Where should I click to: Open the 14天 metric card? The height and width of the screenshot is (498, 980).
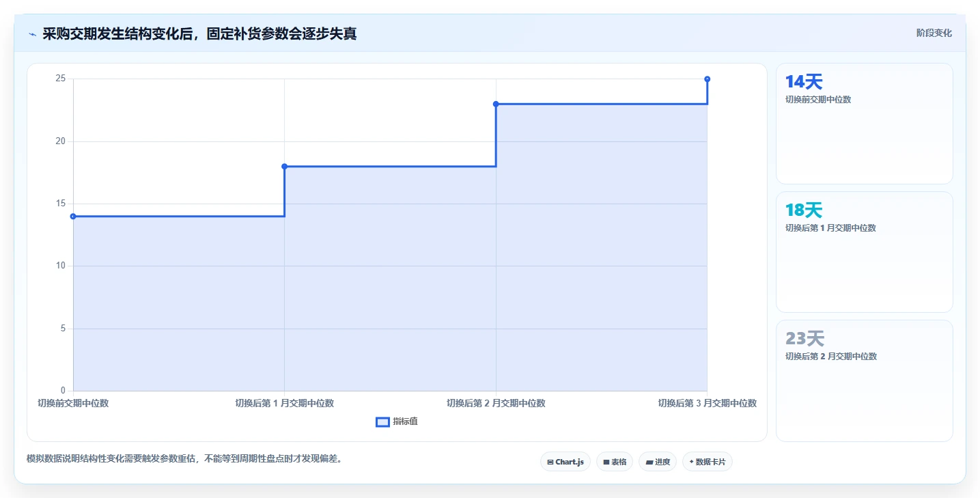pos(865,124)
